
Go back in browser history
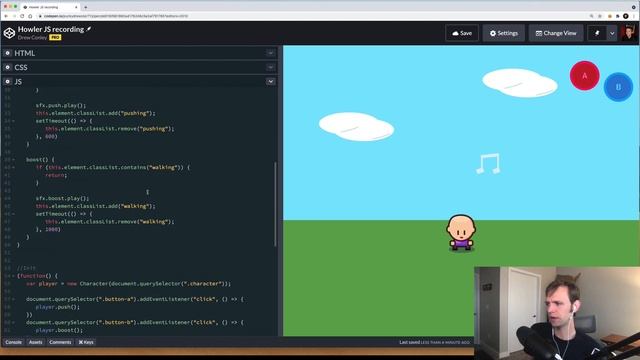coord(6,16)
